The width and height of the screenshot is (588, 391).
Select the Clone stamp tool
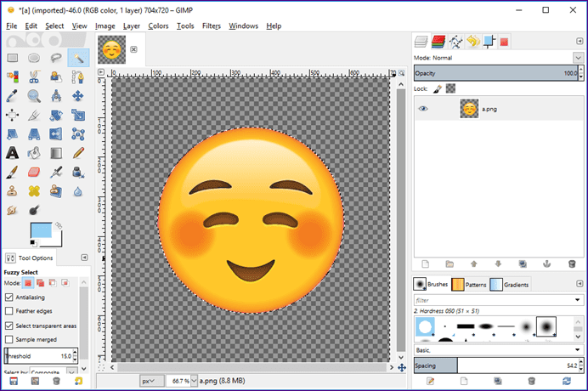click(x=13, y=191)
